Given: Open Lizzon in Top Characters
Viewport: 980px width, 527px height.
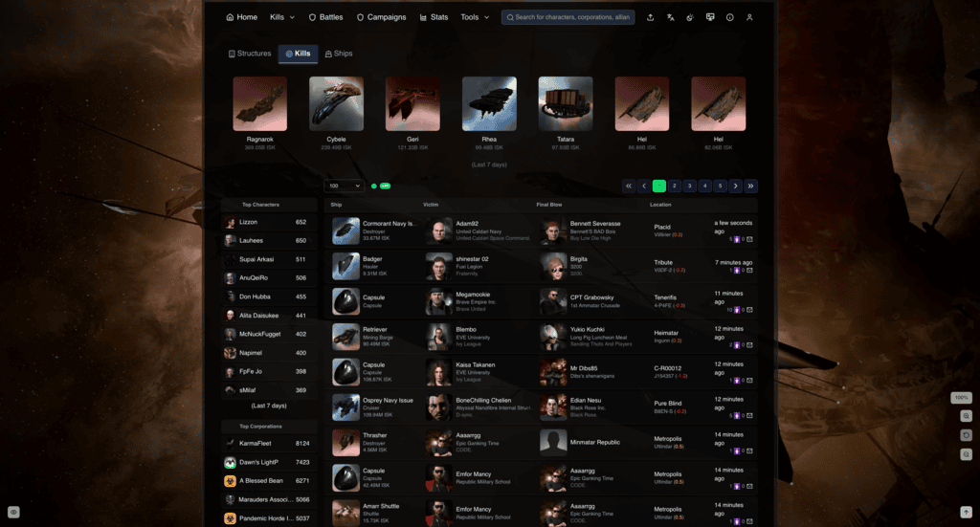Looking at the screenshot, I should 269,222.
